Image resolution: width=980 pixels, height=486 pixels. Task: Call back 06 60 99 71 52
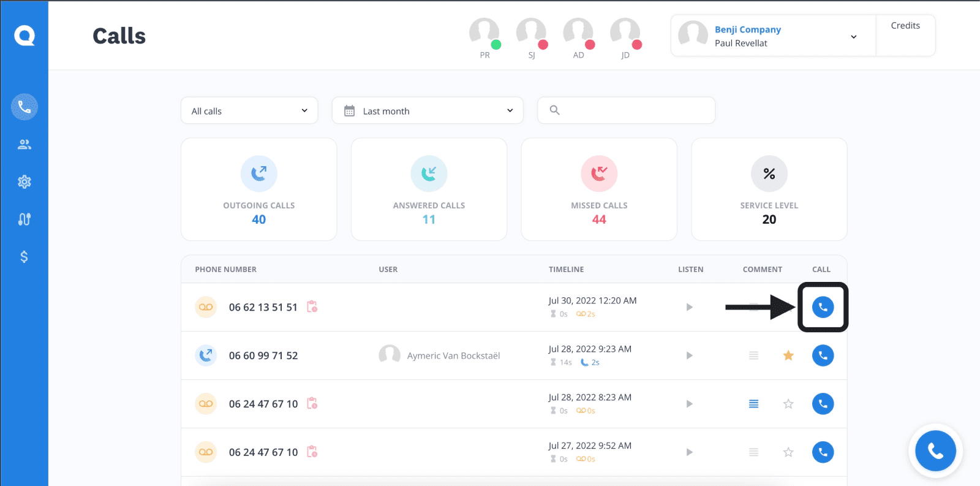[x=823, y=355]
